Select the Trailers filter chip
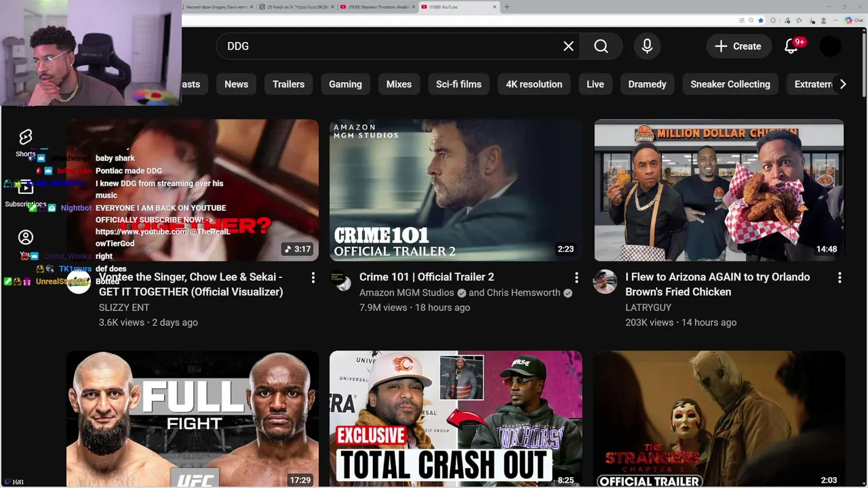Screen dimensions: 868x488 coord(288,84)
